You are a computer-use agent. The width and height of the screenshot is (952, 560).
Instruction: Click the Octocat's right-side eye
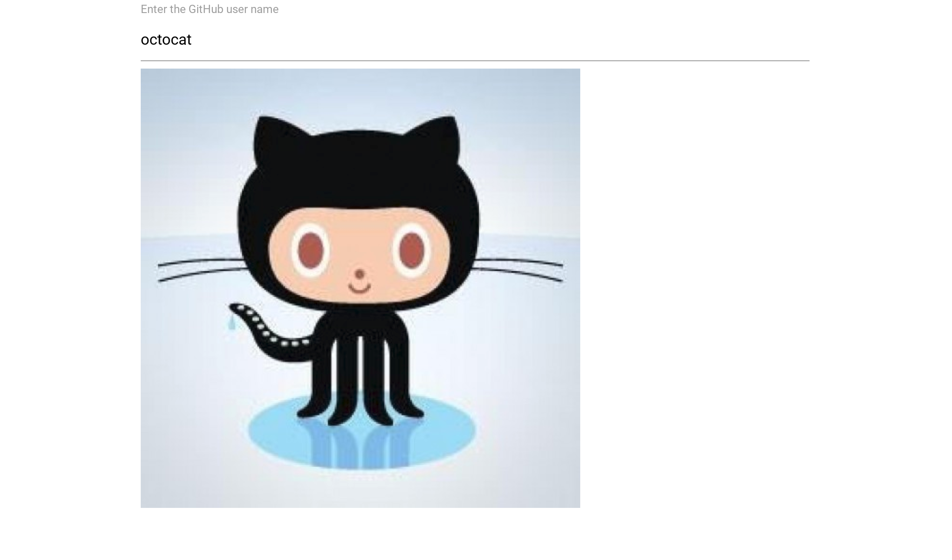tap(411, 250)
